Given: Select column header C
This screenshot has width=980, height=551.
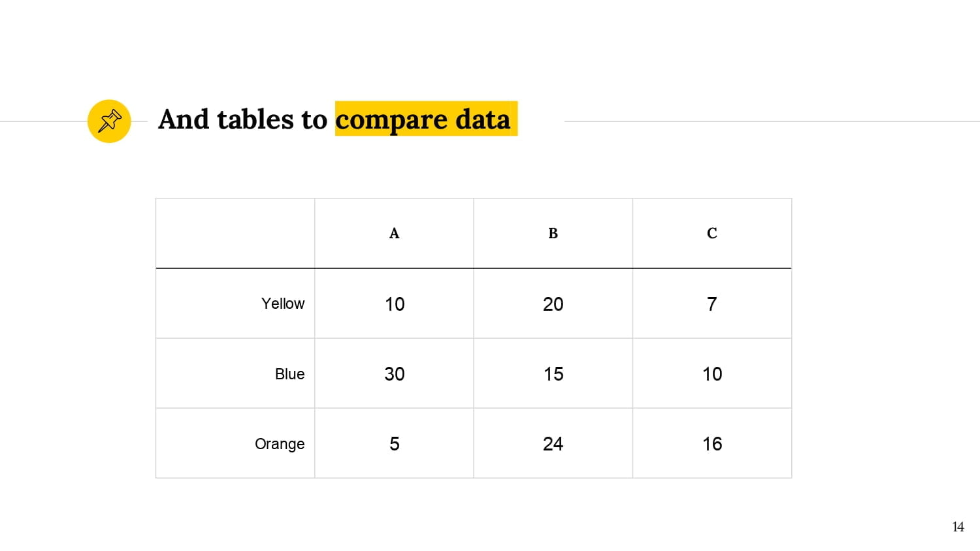Looking at the screenshot, I should 712,233.
